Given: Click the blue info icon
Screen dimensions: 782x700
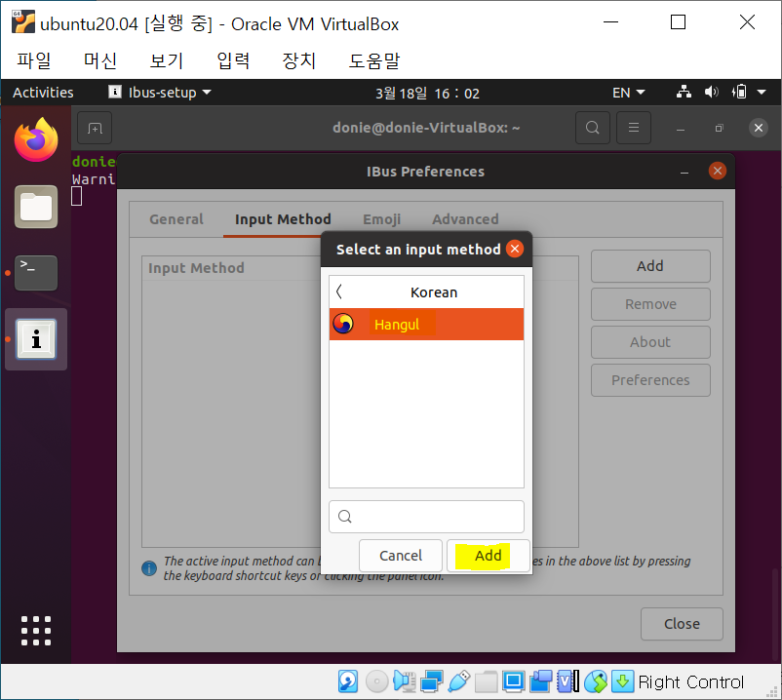Looking at the screenshot, I should (149, 567).
